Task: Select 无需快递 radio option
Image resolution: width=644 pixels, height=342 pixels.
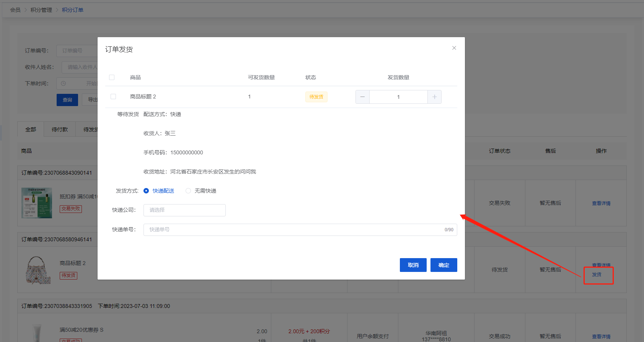Action: (188, 191)
